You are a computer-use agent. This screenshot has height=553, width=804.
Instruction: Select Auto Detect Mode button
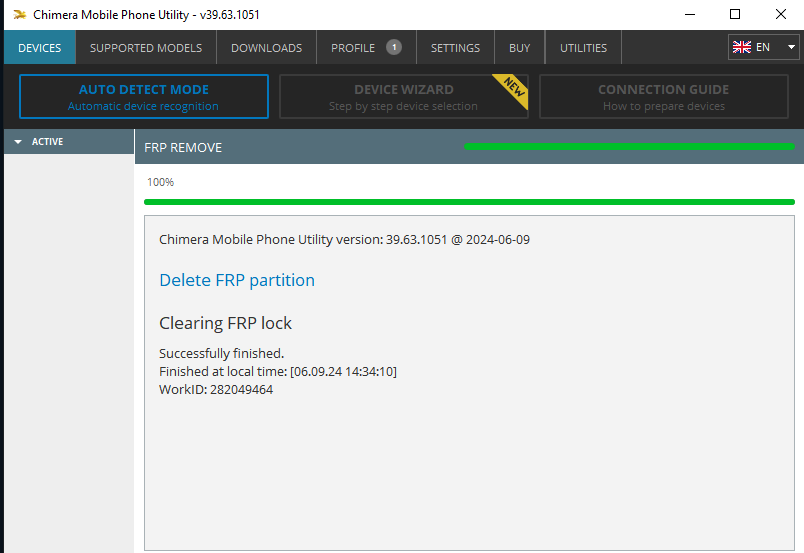pos(144,96)
